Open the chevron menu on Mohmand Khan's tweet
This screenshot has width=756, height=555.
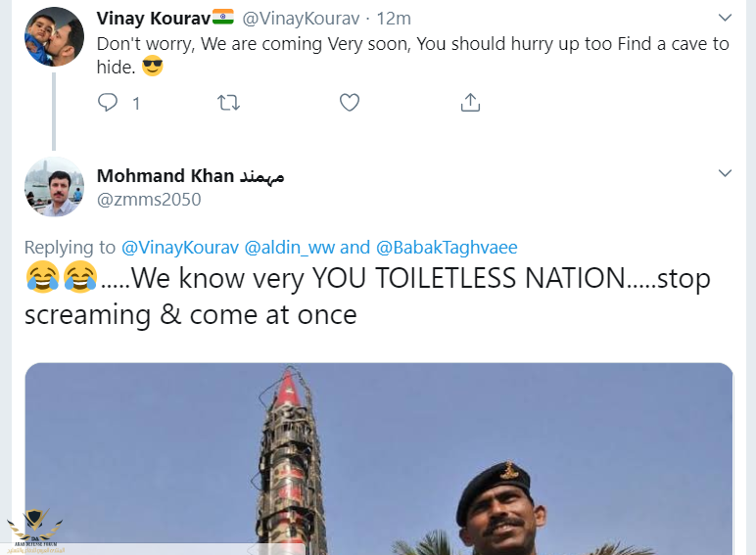pos(725,173)
